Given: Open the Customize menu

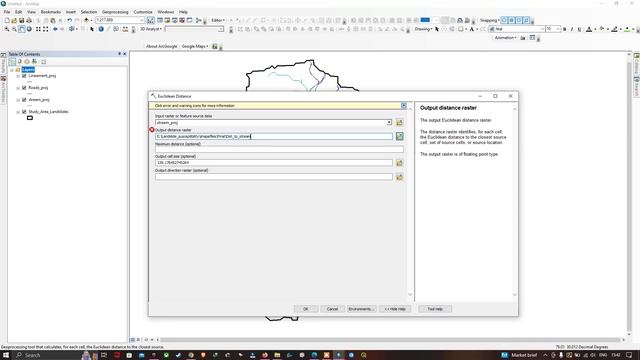Looking at the screenshot, I should pyautogui.click(x=143, y=12).
